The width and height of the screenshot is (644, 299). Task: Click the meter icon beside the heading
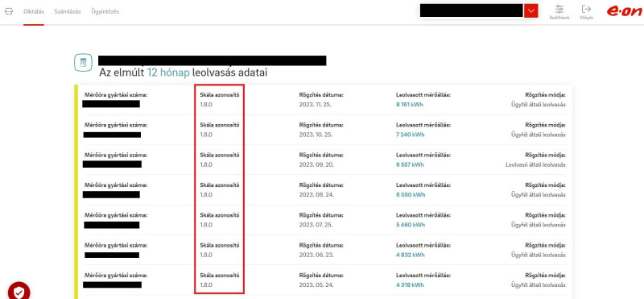point(83,63)
